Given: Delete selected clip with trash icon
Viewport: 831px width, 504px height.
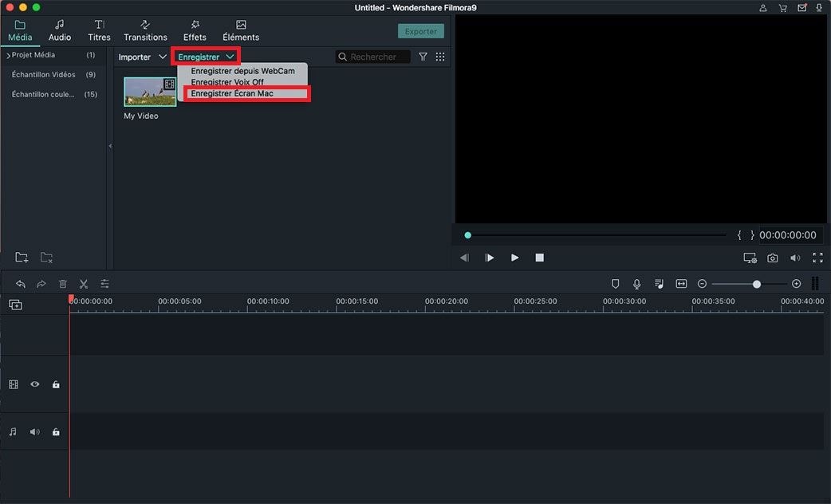Looking at the screenshot, I should point(62,284).
